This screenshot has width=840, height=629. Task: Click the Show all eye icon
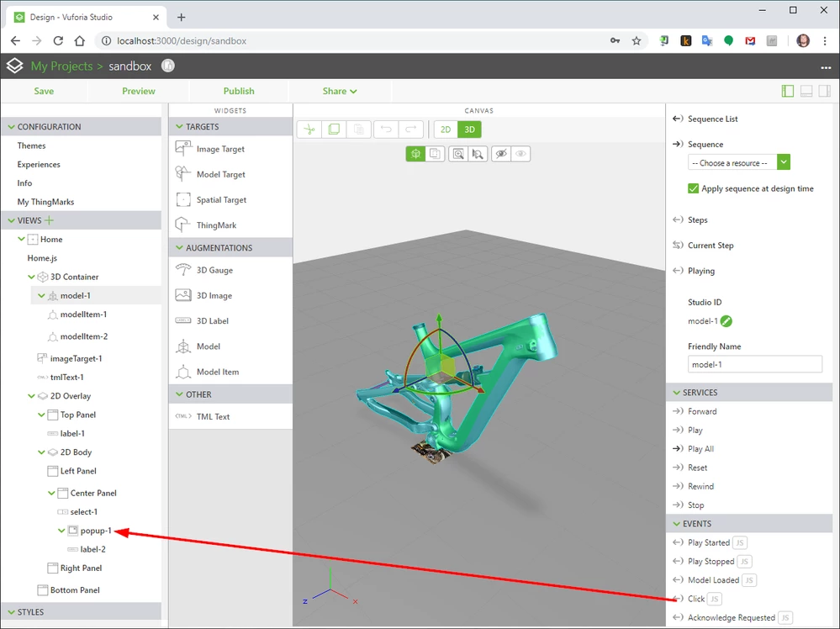(520, 154)
